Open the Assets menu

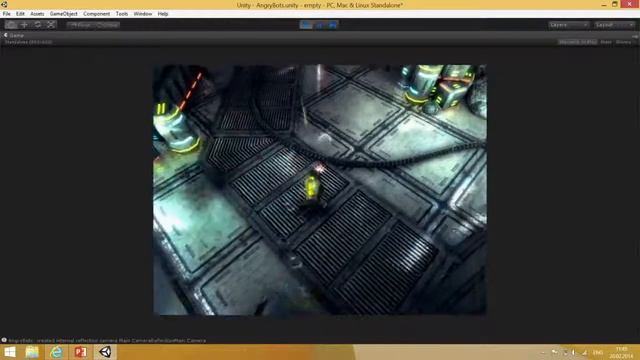[x=37, y=14]
